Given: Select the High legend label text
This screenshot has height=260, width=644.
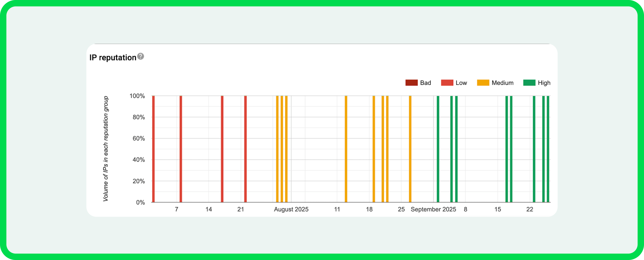Looking at the screenshot, I should (x=544, y=83).
